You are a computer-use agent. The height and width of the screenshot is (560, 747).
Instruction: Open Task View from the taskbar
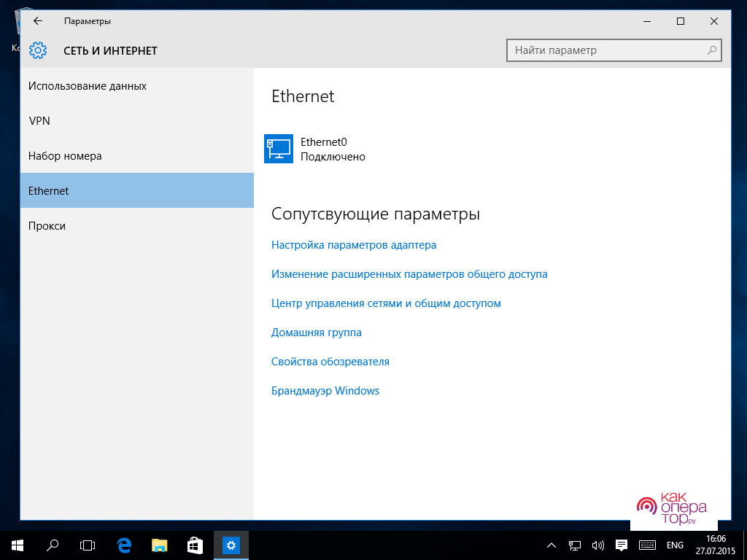click(88, 545)
